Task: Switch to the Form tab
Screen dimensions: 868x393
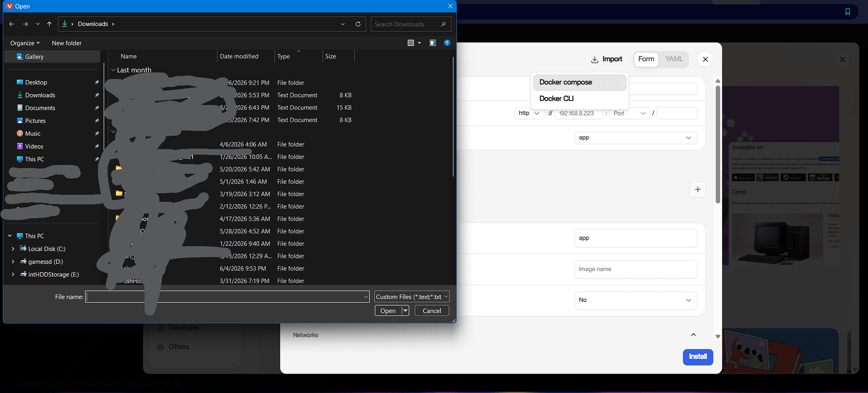Action: click(x=646, y=59)
